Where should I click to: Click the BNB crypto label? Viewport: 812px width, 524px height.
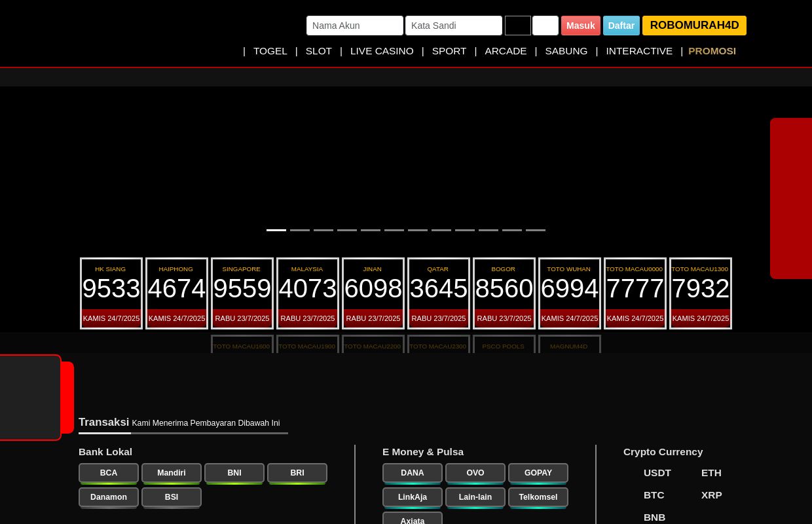click(x=655, y=517)
